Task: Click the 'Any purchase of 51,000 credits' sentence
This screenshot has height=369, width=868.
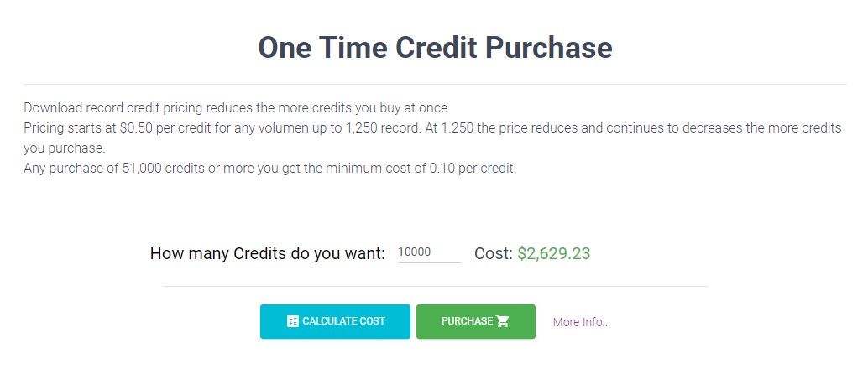Action: [x=270, y=169]
